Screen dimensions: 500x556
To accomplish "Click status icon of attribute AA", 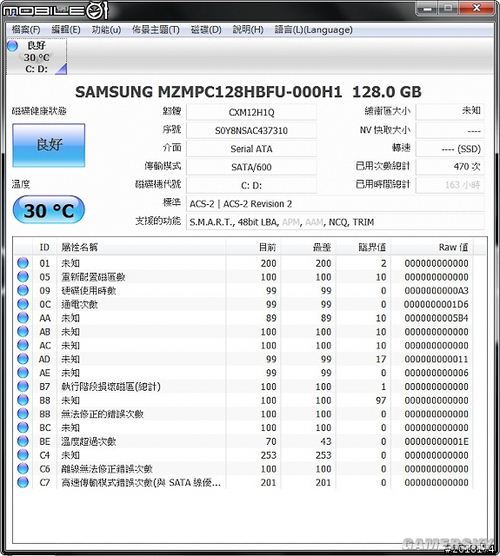I will point(23,318).
